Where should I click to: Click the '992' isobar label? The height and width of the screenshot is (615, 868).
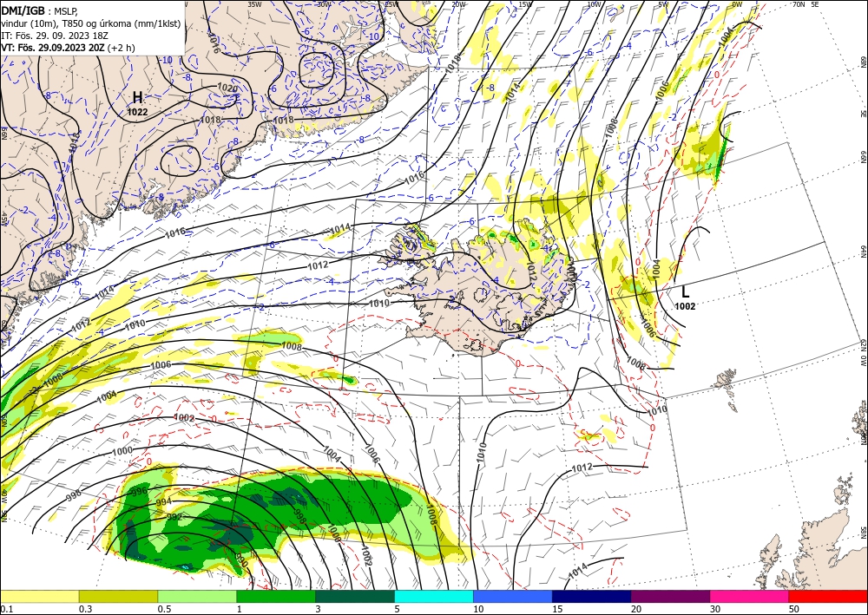[174, 517]
